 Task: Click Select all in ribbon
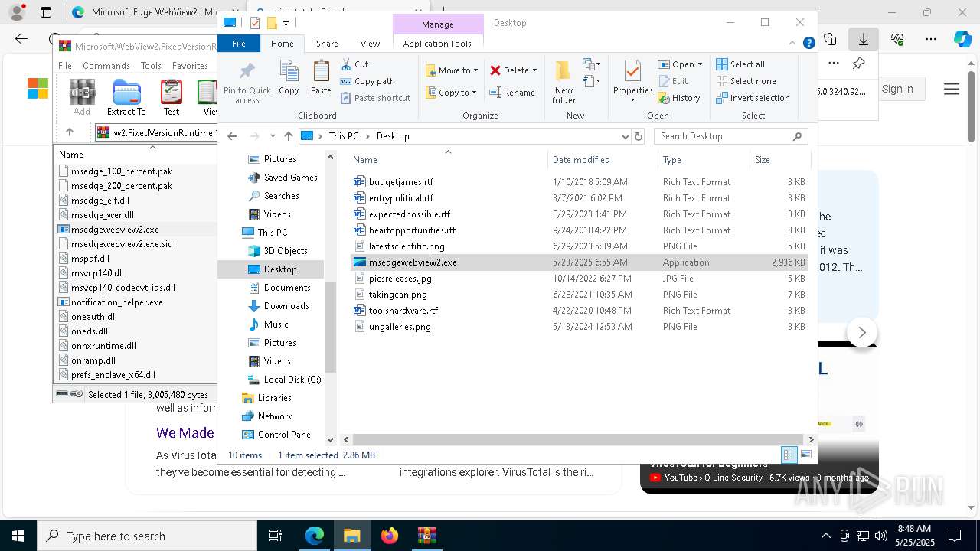click(x=740, y=64)
